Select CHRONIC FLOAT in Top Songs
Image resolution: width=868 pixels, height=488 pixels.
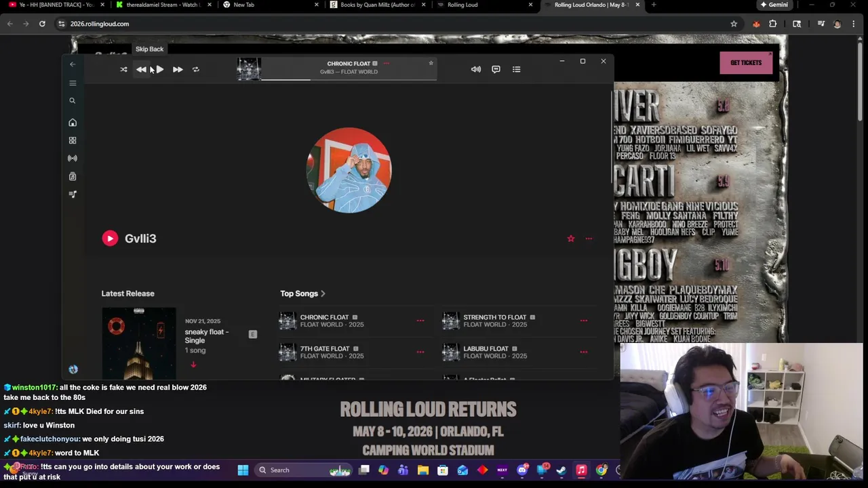coord(324,317)
